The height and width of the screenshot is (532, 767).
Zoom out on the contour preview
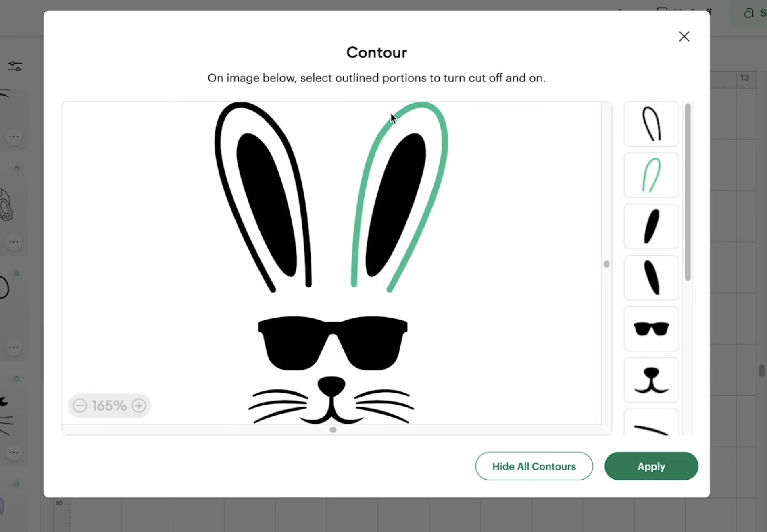80,405
